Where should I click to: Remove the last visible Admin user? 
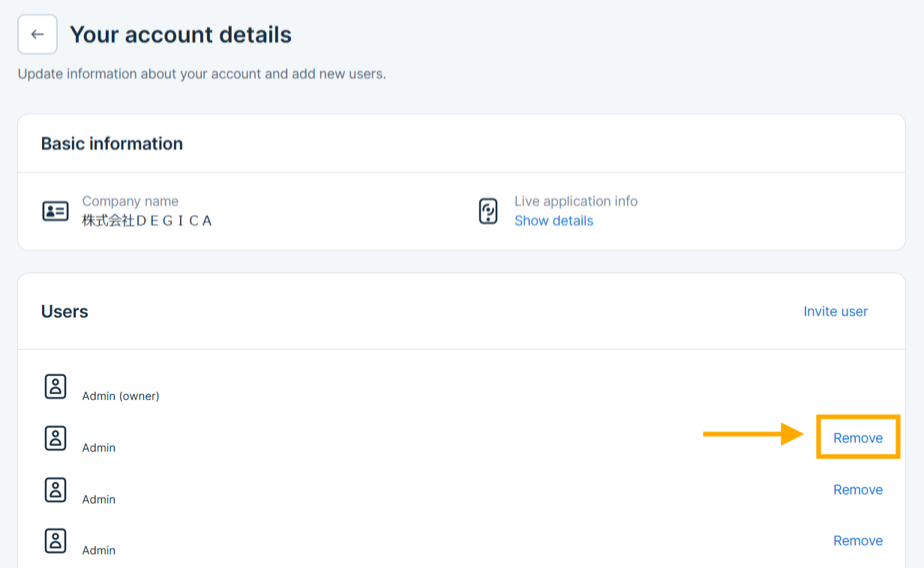point(858,541)
